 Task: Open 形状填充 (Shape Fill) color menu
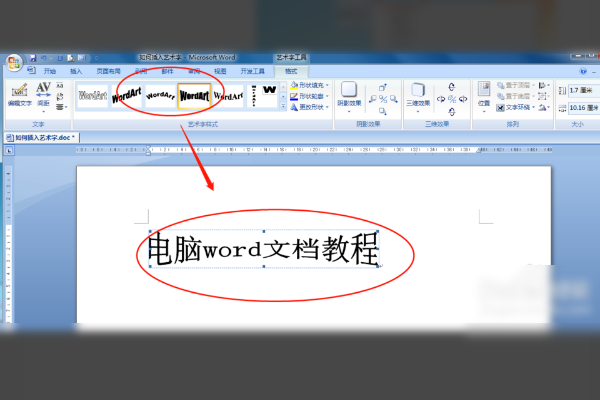coord(310,85)
